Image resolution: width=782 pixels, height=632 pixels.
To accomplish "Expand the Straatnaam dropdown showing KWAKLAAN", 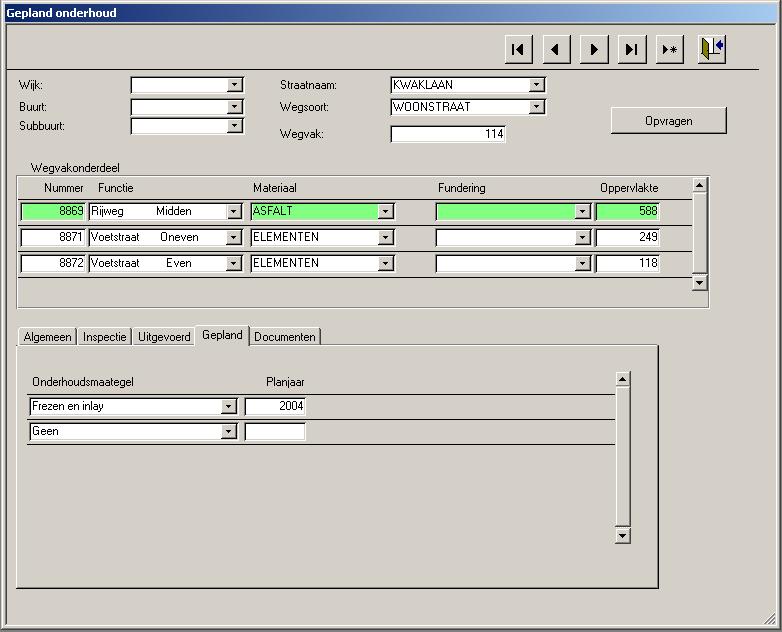I will 537,85.
